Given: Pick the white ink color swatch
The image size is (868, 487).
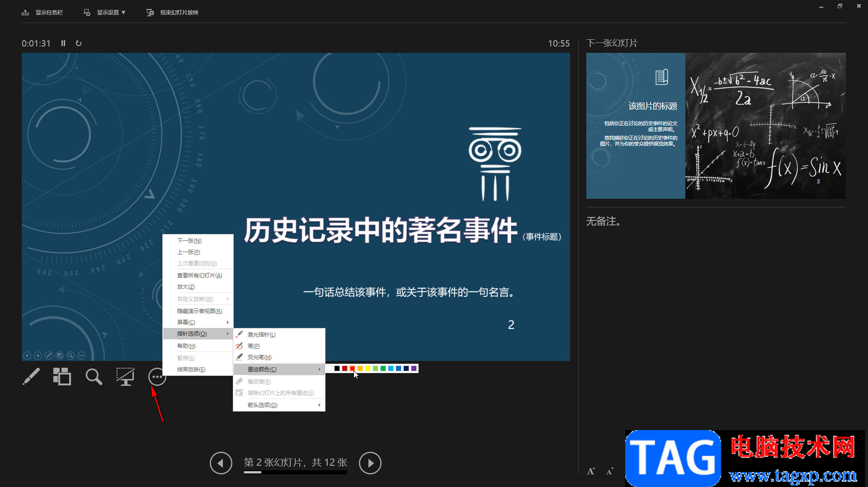Looking at the screenshot, I should coord(330,369).
